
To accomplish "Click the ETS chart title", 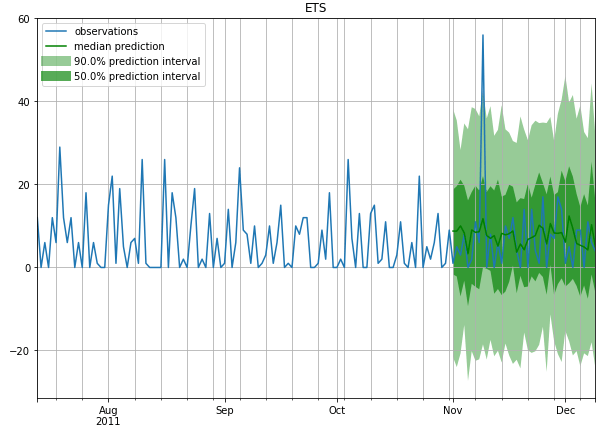I will pyautogui.click(x=315, y=8).
